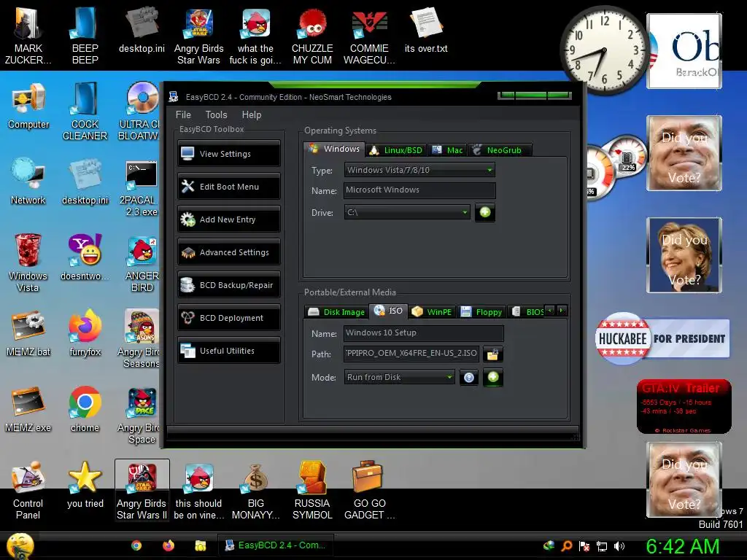Expand the Mode dropdown
The image size is (747, 560).
pos(399,377)
